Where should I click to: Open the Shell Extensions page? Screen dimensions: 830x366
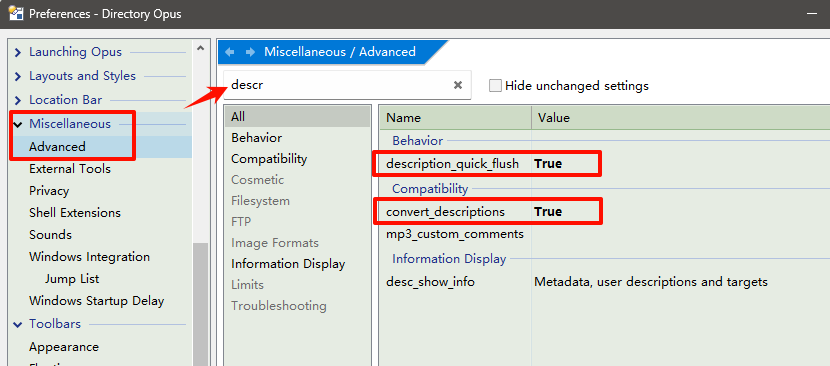click(75, 212)
